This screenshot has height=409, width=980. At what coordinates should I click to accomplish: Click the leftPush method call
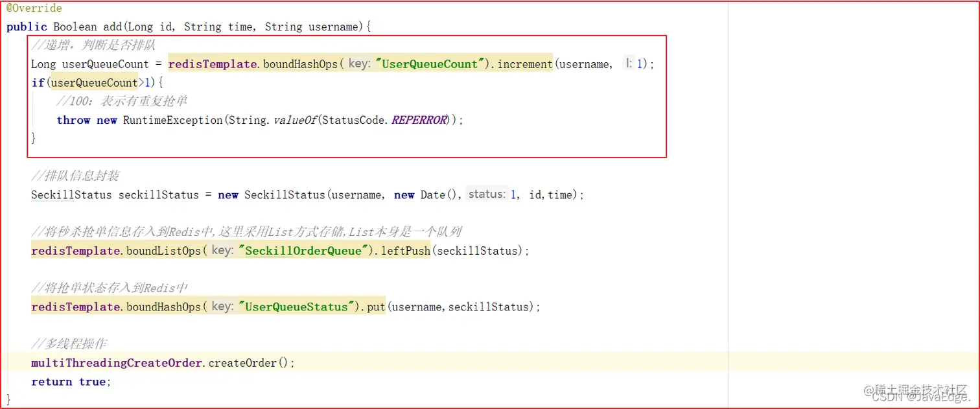coord(405,251)
